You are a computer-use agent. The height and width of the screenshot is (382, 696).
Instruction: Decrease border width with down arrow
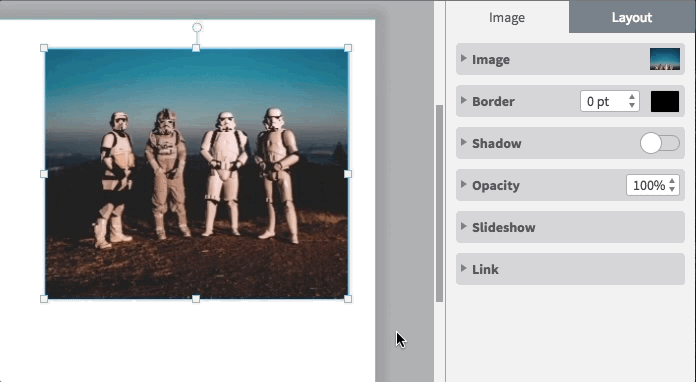(x=632, y=106)
